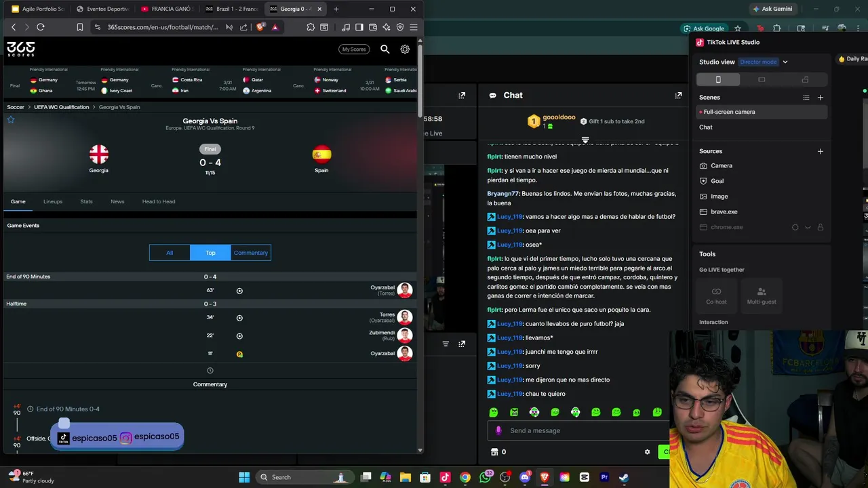The image size is (868, 488).
Task: Open the chat shop icon
Action: tap(494, 452)
